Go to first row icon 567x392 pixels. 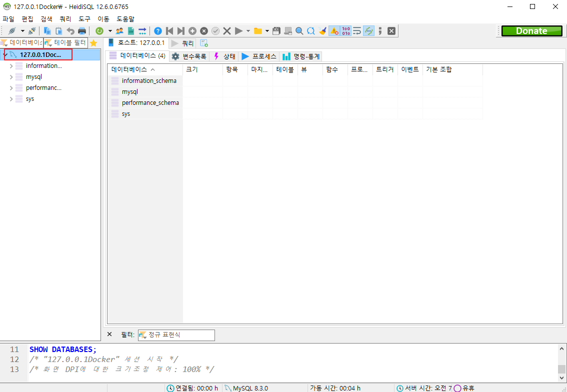(169, 31)
